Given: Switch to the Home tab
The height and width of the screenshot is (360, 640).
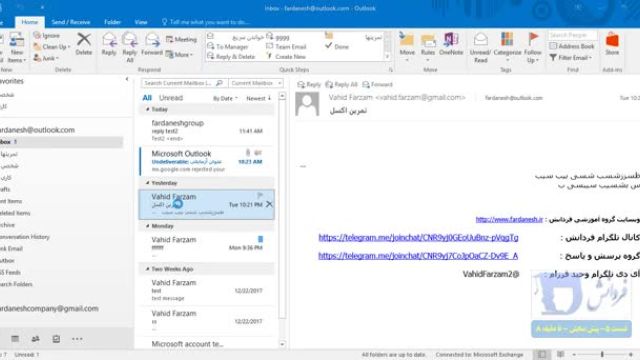Looking at the screenshot, I should (x=29, y=22).
